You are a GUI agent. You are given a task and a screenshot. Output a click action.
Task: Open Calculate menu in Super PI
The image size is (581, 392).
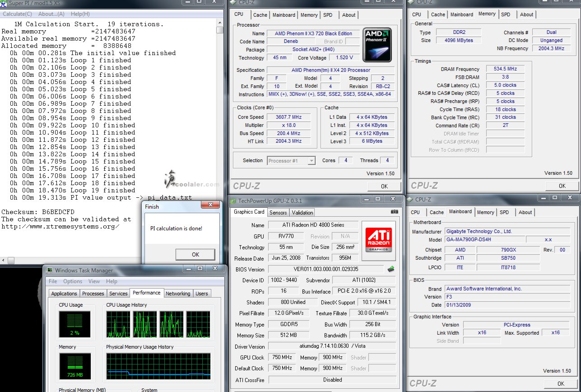point(17,14)
